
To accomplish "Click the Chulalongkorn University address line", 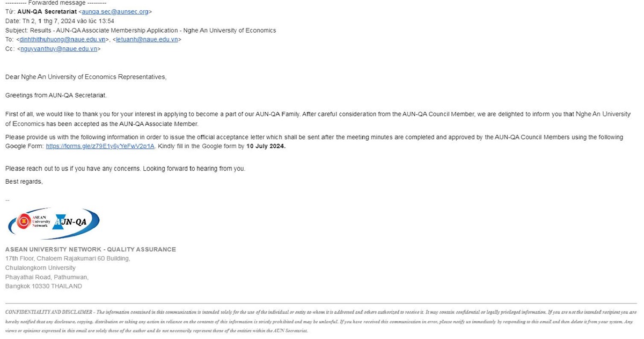I will 40,268.
